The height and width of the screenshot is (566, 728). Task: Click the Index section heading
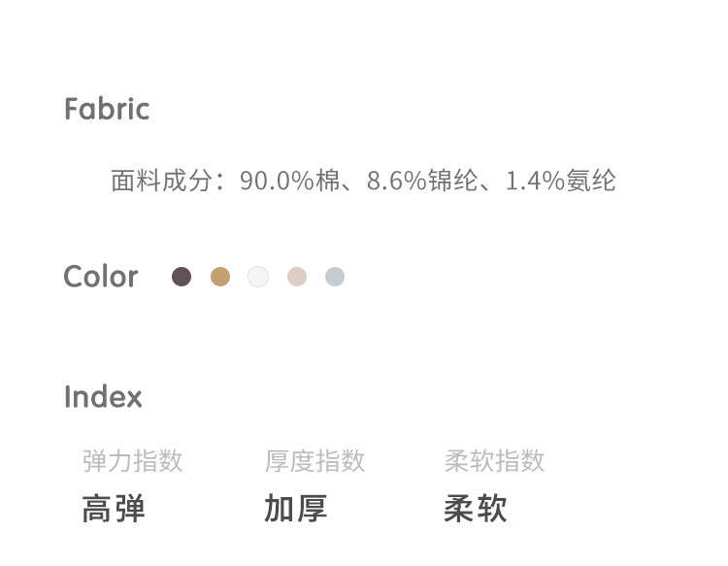coord(103,397)
